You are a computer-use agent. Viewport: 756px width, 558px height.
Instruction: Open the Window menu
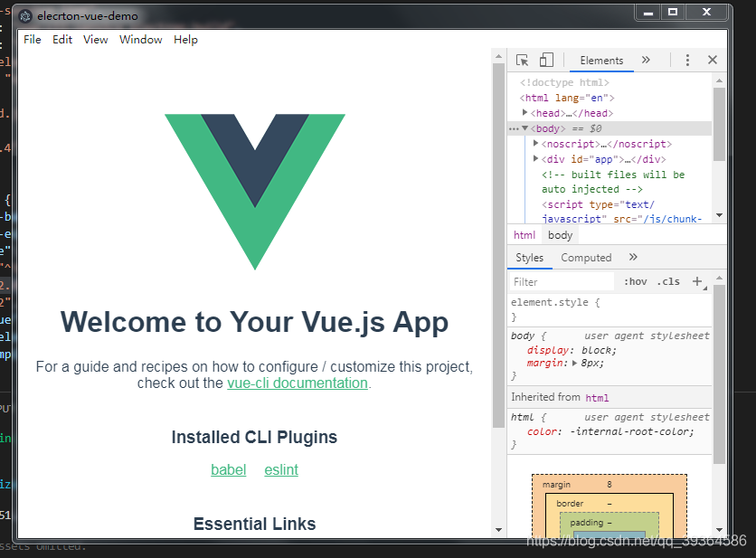pos(141,40)
